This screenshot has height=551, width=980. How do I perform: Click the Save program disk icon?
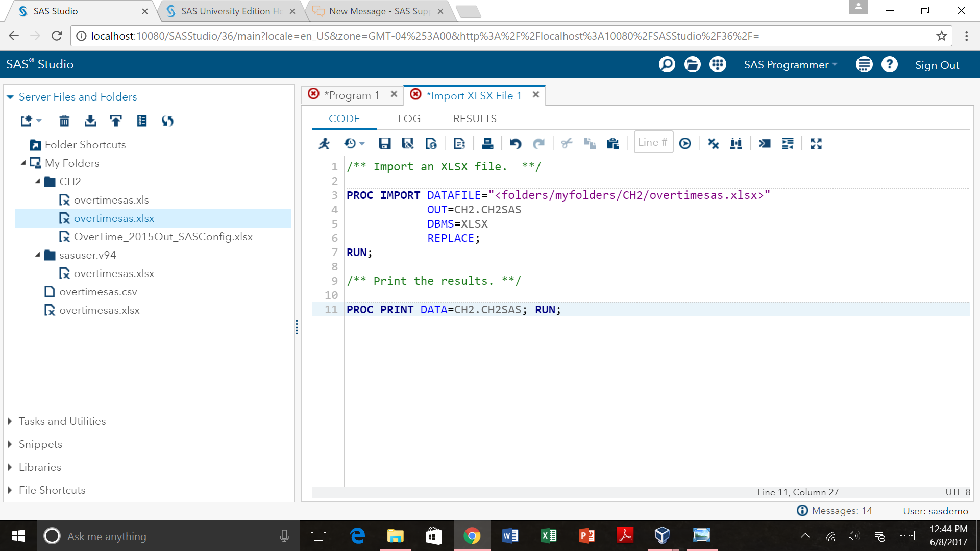(384, 144)
